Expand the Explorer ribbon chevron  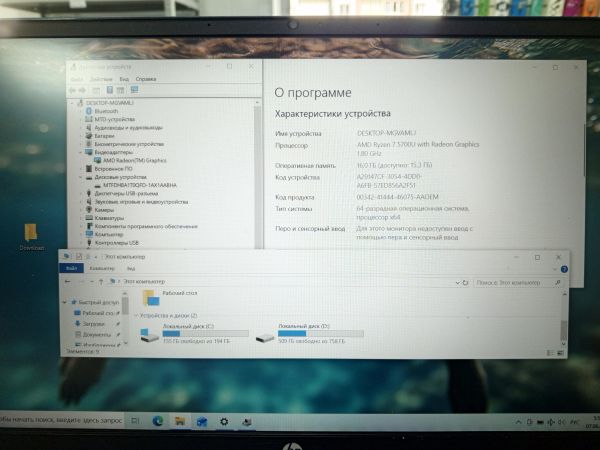coord(555,269)
